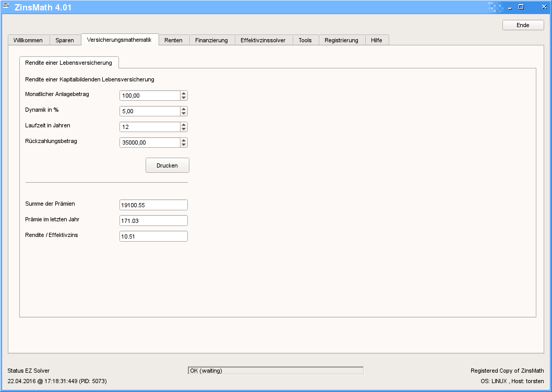
Task: Click the ZinsMath app icon in title bar
Action: pos(6,7)
